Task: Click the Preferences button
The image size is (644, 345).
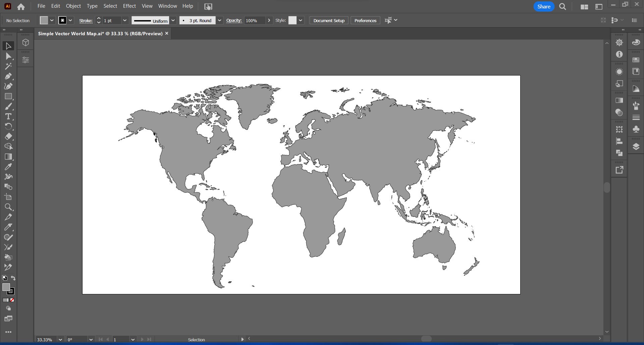Action: (365, 20)
